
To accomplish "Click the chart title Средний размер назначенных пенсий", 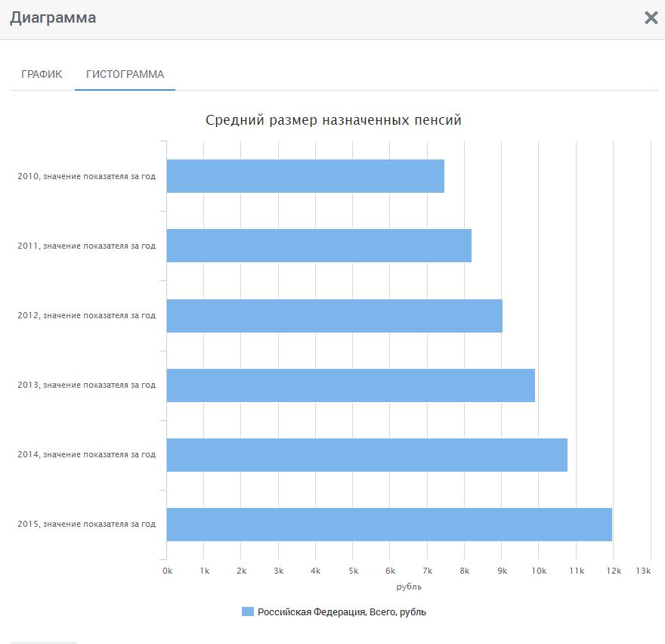I will (333, 120).
